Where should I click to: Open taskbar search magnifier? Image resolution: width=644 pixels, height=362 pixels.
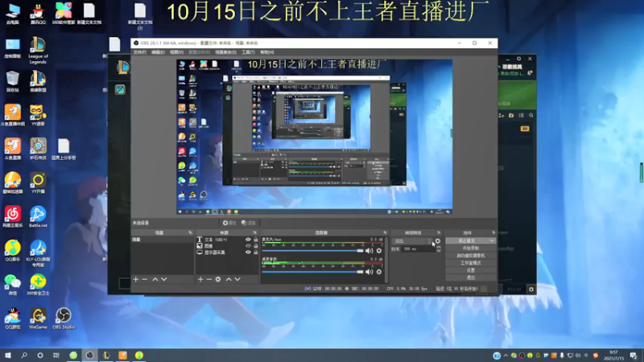coord(24,355)
